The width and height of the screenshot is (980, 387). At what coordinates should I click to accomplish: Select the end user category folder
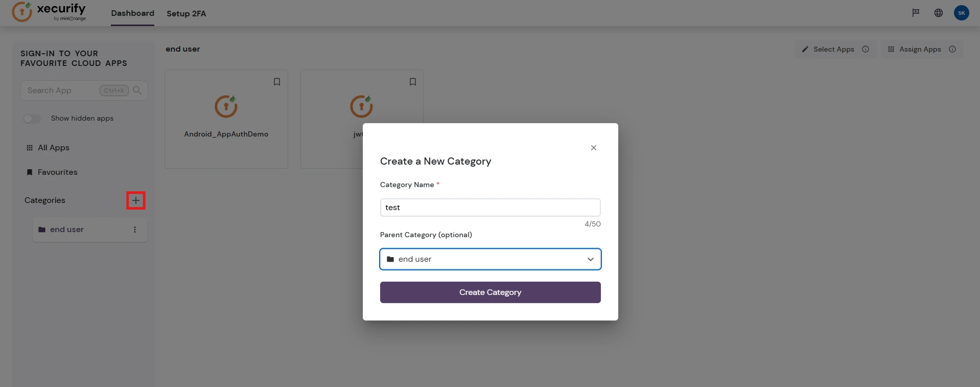pyautogui.click(x=66, y=230)
